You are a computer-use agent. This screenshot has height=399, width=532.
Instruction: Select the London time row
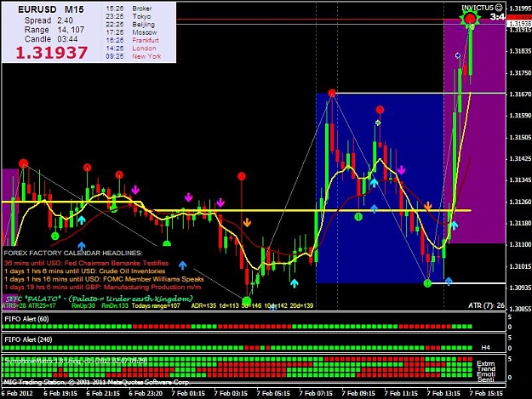point(131,48)
